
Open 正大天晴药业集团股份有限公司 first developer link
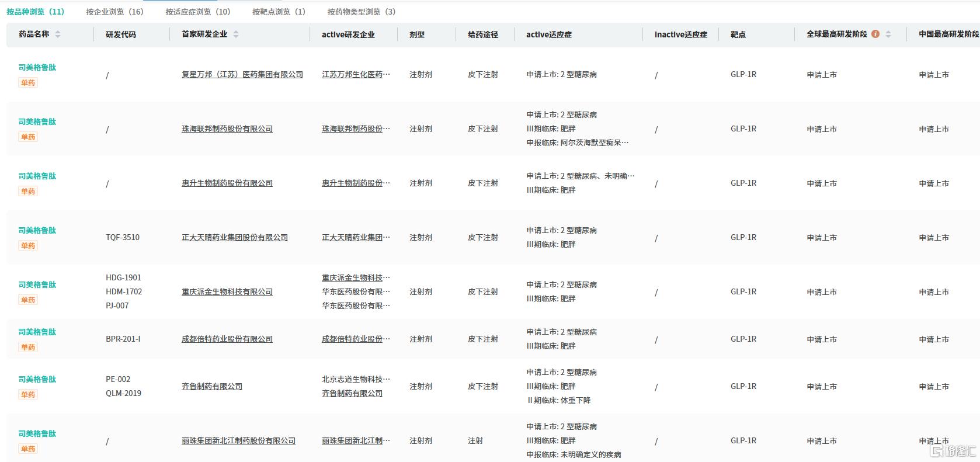[235, 238]
